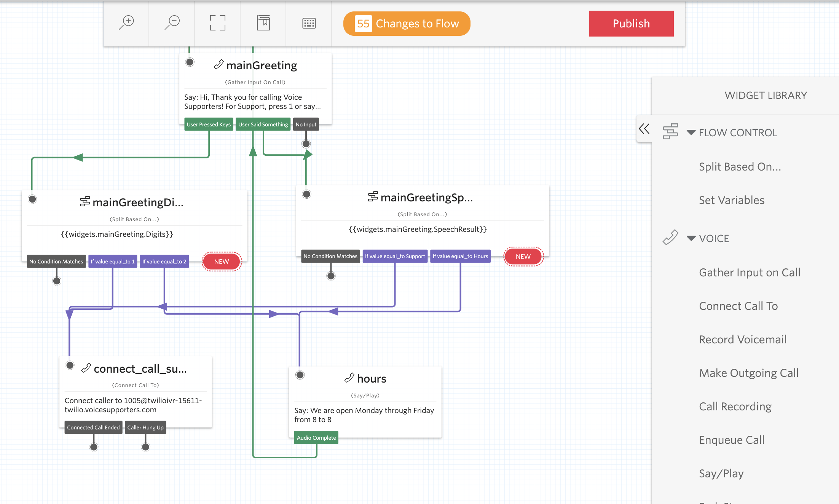Viewport: 839px width, 504px height.
Task: Pick Enqueue Call widget
Action: coord(732,440)
